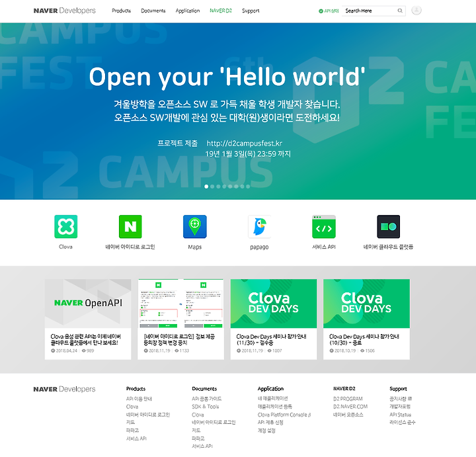Image resolution: width=476 pixels, height=457 pixels.
Task: Open the user profile avatar icon
Action: click(416, 11)
